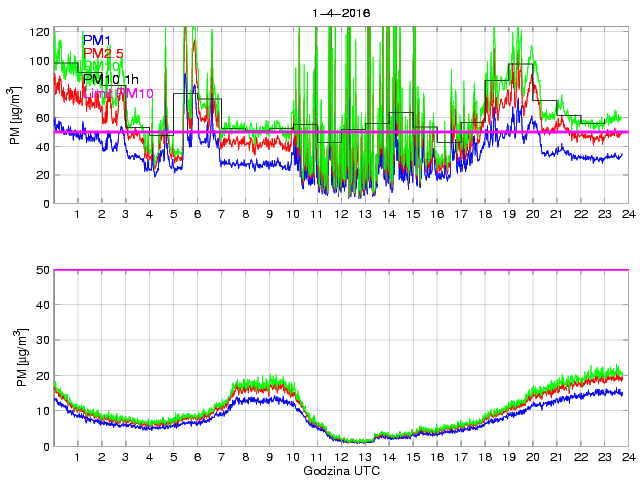Viewport: 640px width, 480px height.
Task: Click hour 9 tick label on bottom chart
Action: tap(269, 457)
